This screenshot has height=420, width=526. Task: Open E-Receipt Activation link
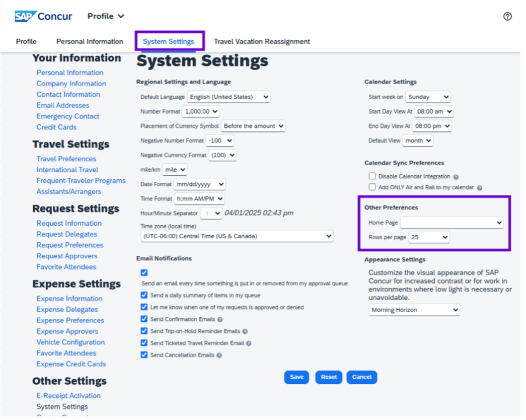pos(68,396)
